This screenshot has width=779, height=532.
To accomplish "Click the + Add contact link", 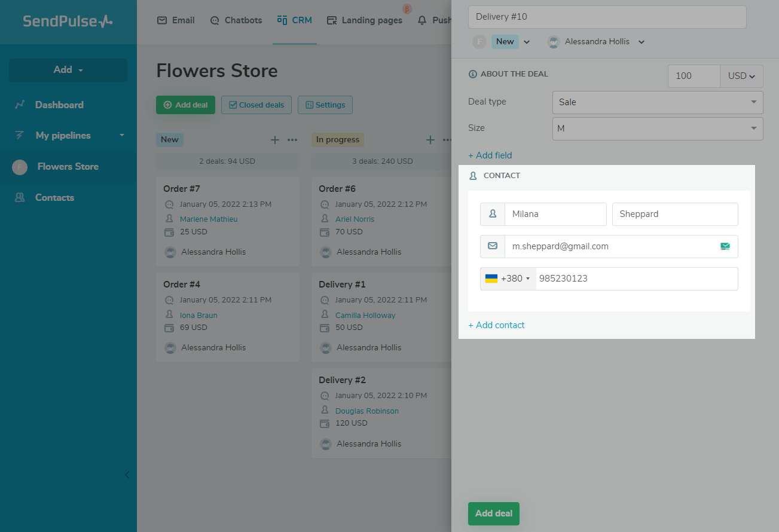I will (496, 325).
